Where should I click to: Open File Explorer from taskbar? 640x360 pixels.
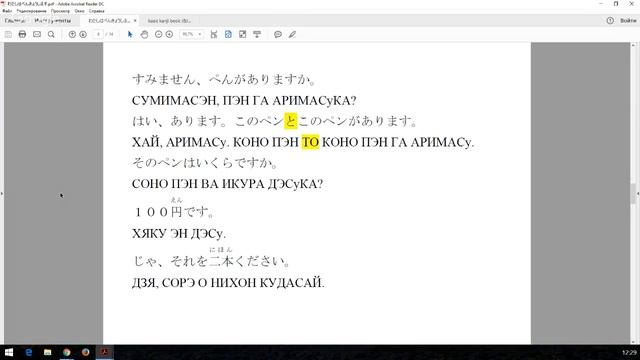tap(47, 352)
